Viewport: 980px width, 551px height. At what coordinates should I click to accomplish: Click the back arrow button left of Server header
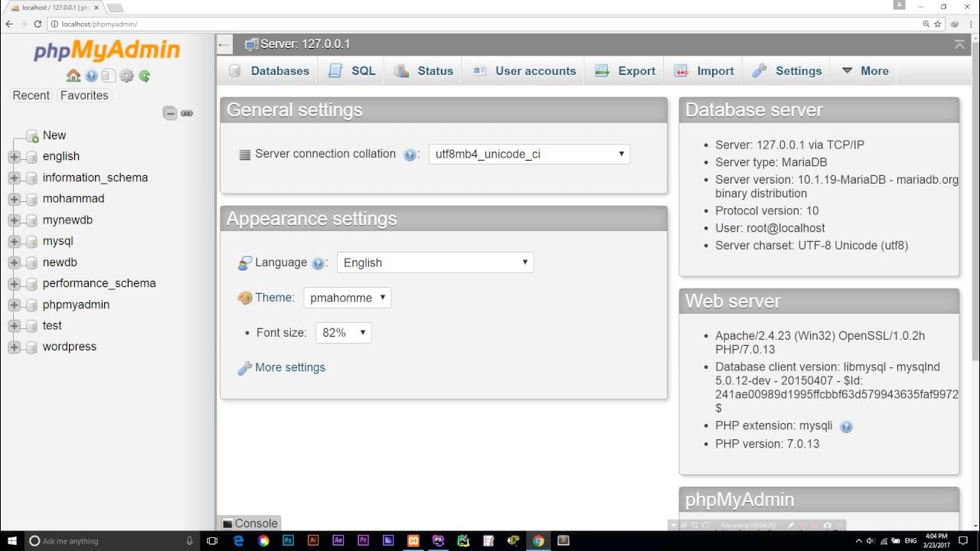224,44
